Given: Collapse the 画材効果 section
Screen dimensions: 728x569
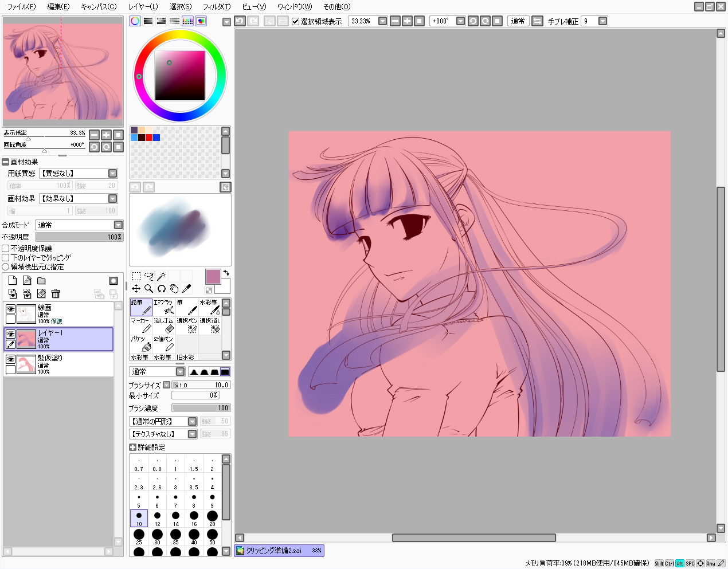Looking at the screenshot, I should 5,162.
